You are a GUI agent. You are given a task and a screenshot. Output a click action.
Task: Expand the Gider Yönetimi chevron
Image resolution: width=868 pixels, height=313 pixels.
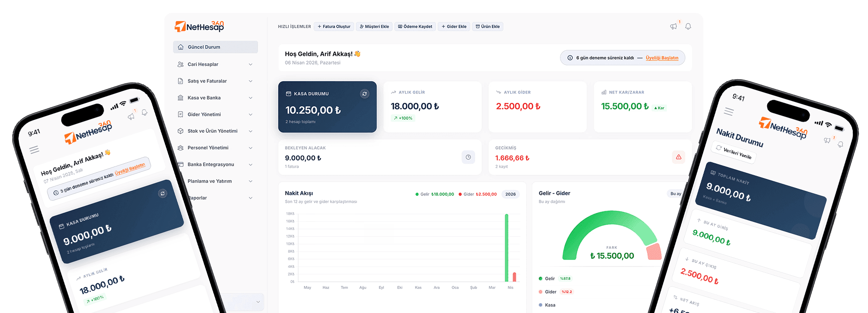[x=250, y=114]
